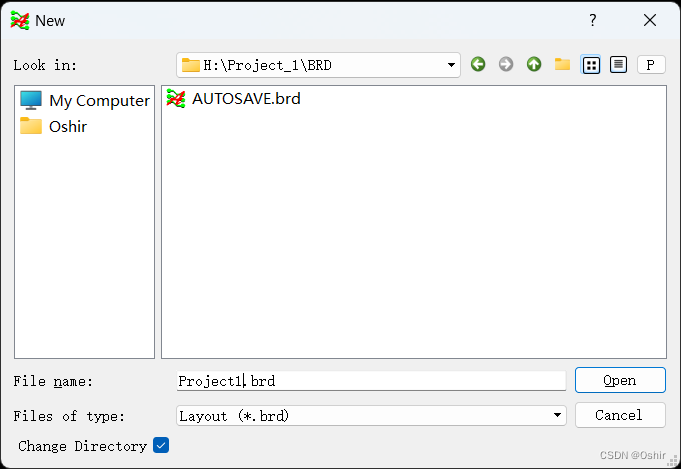Switch to detailed list view

tap(619, 65)
